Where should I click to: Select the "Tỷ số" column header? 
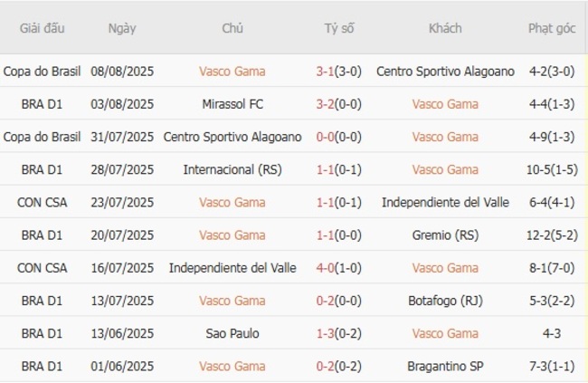(x=339, y=28)
